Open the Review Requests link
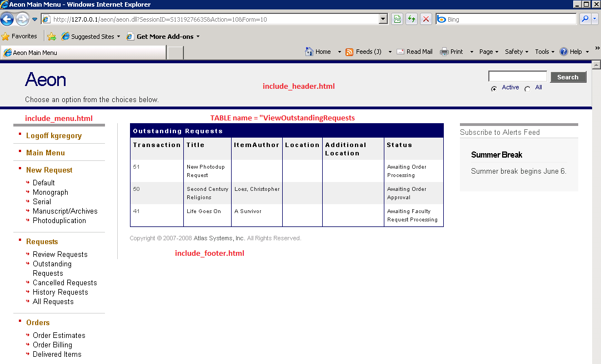 pyautogui.click(x=60, y=255)
